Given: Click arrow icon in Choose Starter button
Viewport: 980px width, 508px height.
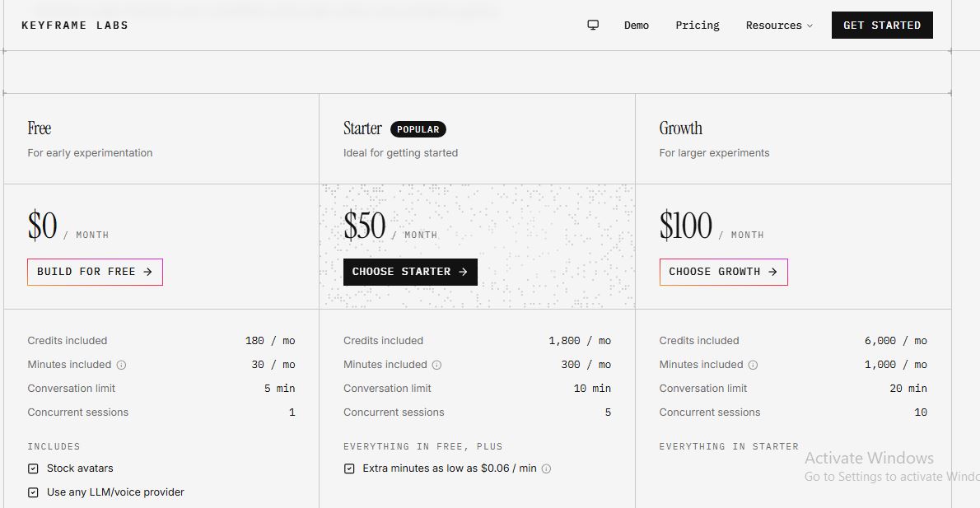Looking at the screenshot, I should (463, 272).
